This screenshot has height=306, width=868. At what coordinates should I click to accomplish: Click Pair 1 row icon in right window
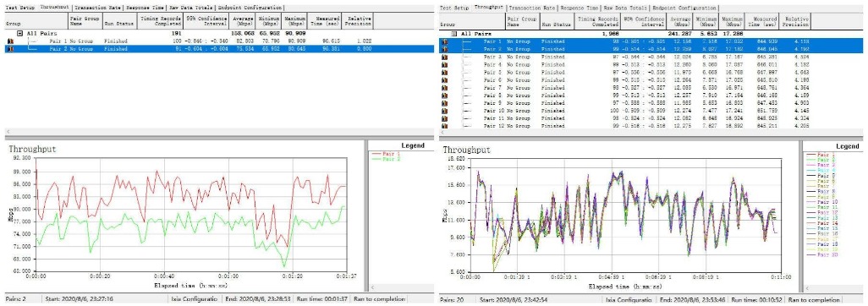[x=444, y=41]
